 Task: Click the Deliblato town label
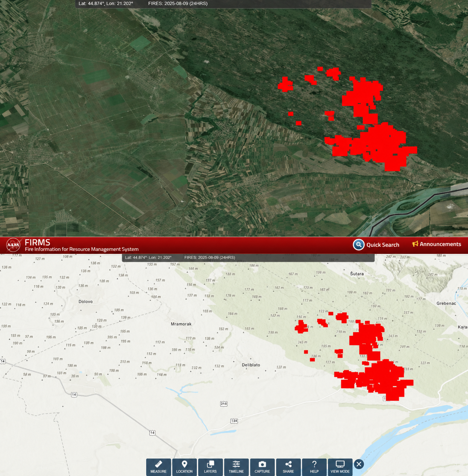click(251, 365)
